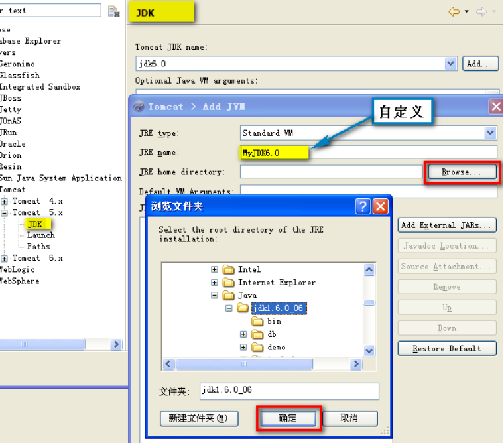Click the JRE home directory field
This screenshot has height=443, width=504.
tap(331, 172)
